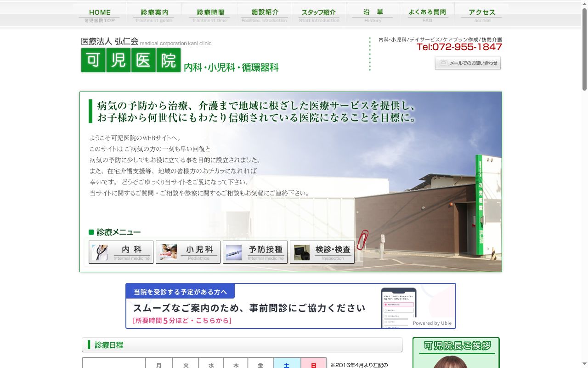Click stethoscope thumbnail on 内科 button

[x=100, y=252]
